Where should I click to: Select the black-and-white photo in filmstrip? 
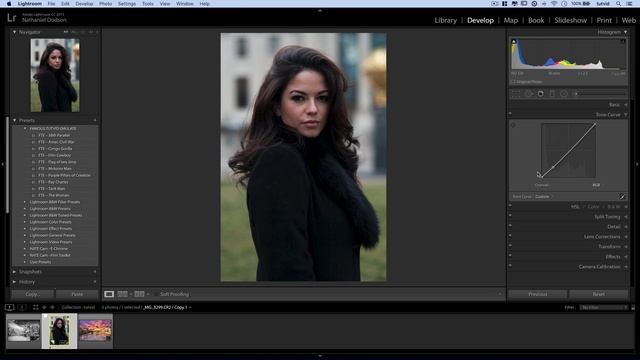pos(24,331)
